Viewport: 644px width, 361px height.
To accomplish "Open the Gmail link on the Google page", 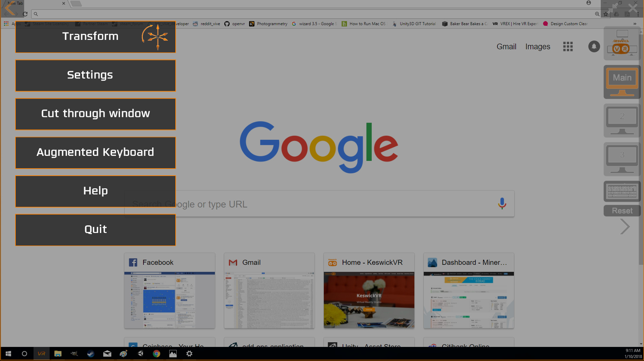I will [x=506, y=47].
